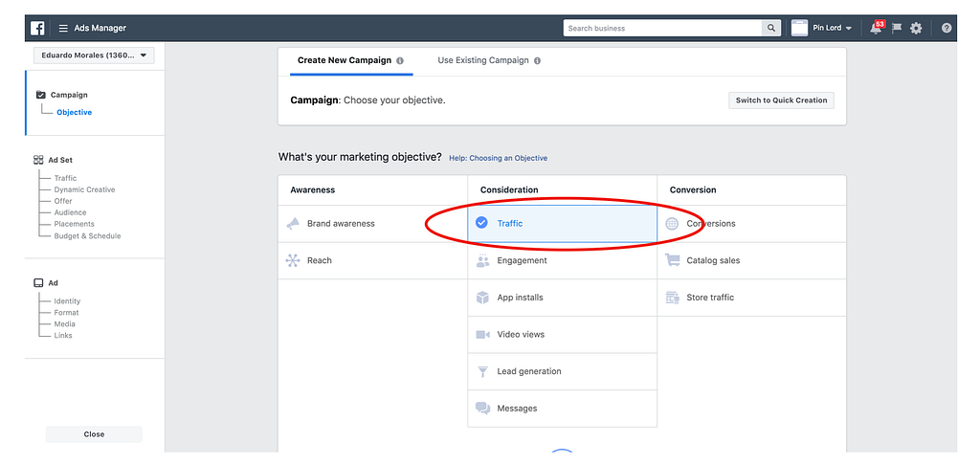Open the Ads Manager hamburger menu
Screen dimensions: 980x465
[x=63, y=29]
